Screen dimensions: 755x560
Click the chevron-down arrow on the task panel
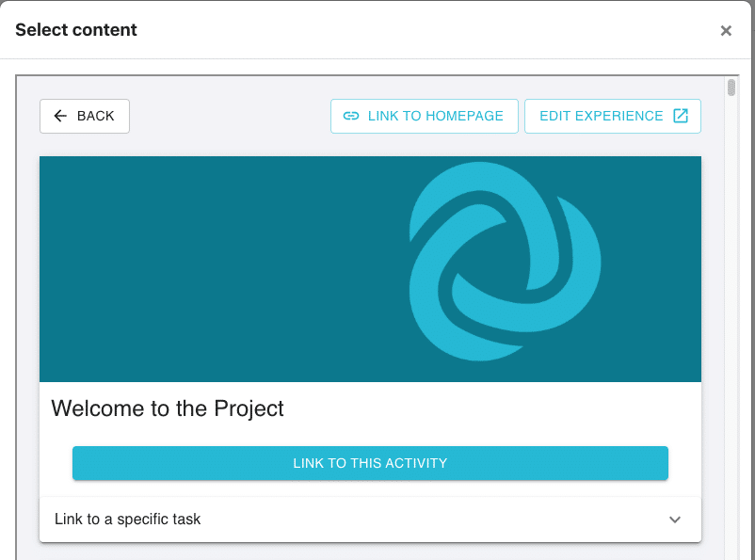click(675, 520)
